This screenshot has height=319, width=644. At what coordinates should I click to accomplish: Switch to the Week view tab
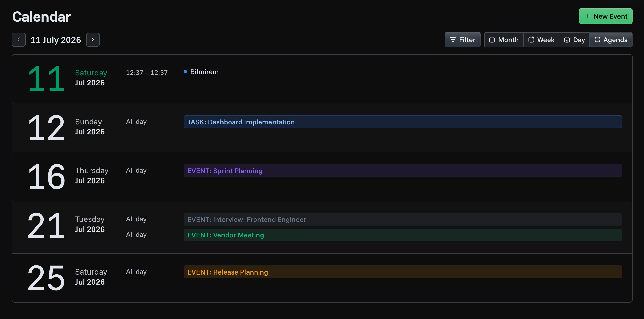click(x=541, y=40)
